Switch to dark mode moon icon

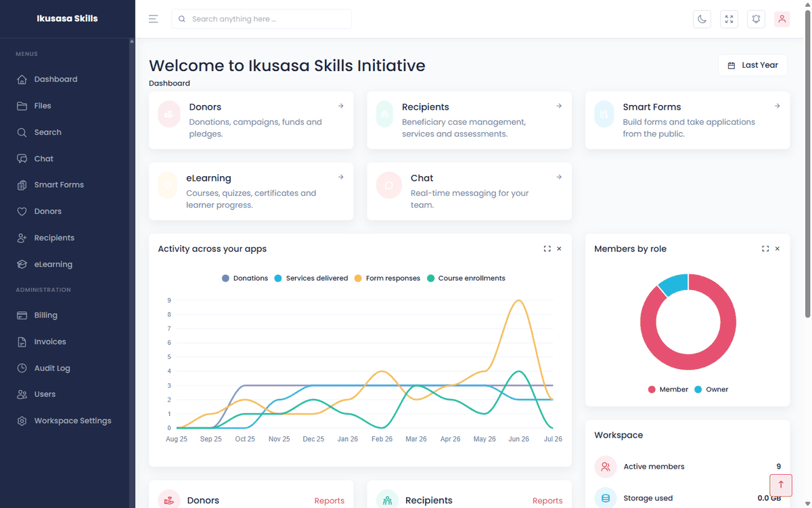point(702,19)
